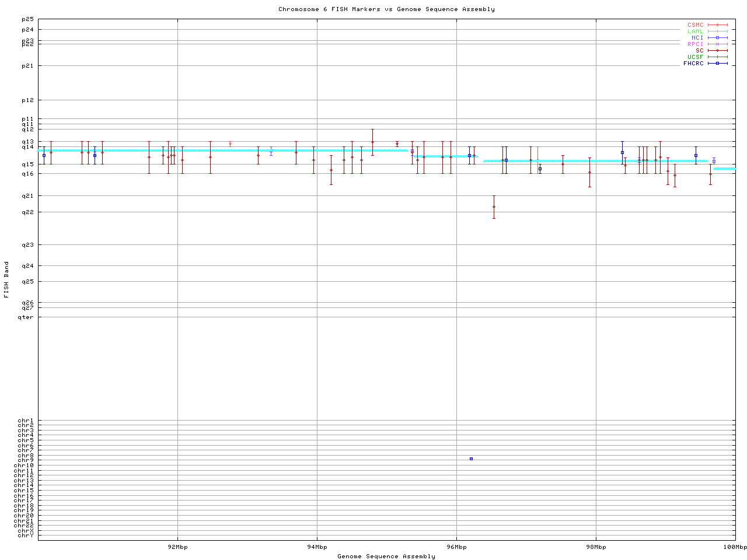747x560 pixels.
Task: Click the p12 band label on the y-axis
Action: 27,100
